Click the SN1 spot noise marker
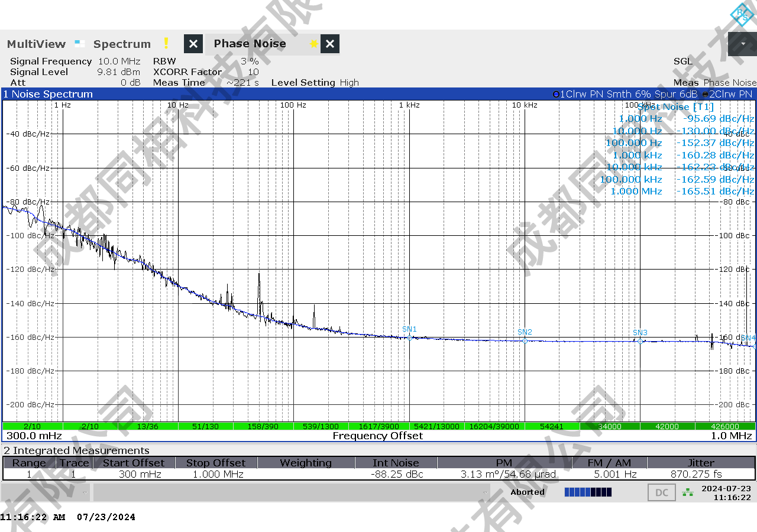This screenshot has width=757, height=532. click(x=409, y=338)
